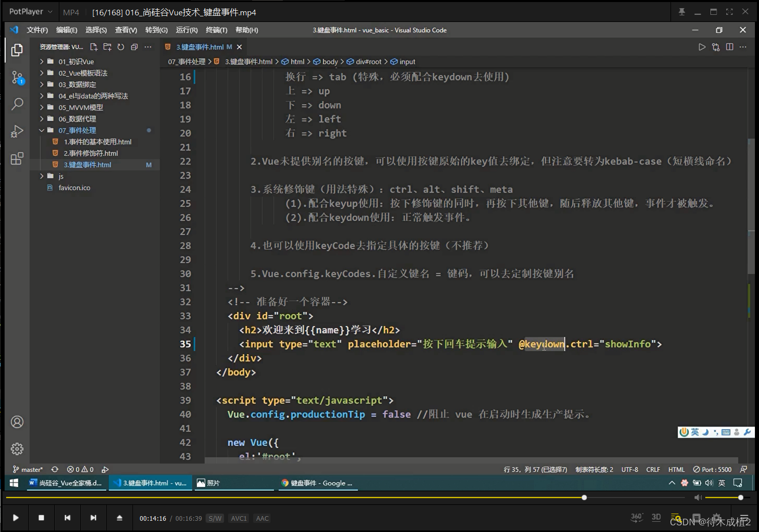Open the Manage gear icon

pos(17,449)
